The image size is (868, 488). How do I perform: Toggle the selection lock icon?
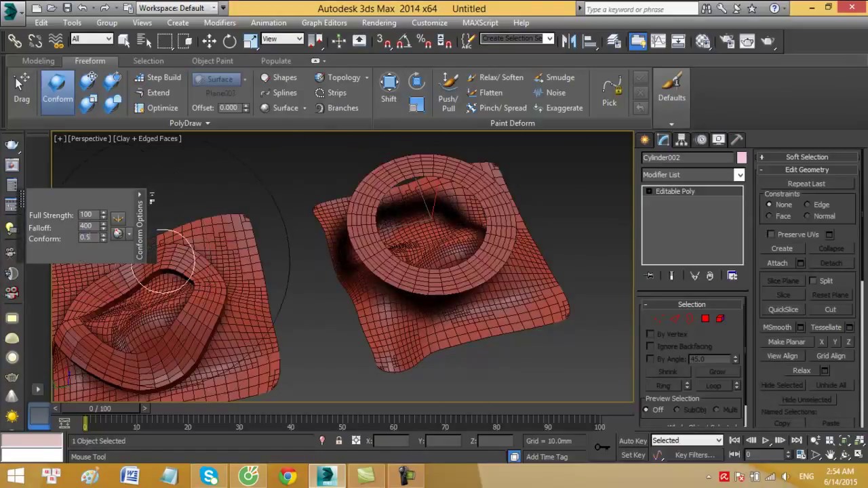coord(339,441)
